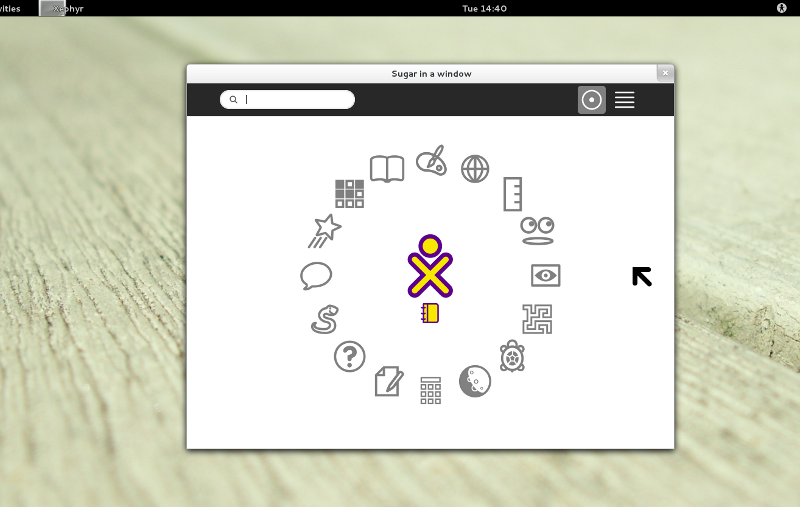The width and height of the screenshot is (800, 507).
Task: Open the Chat speech bubble activity
Action: click(316, 275)
